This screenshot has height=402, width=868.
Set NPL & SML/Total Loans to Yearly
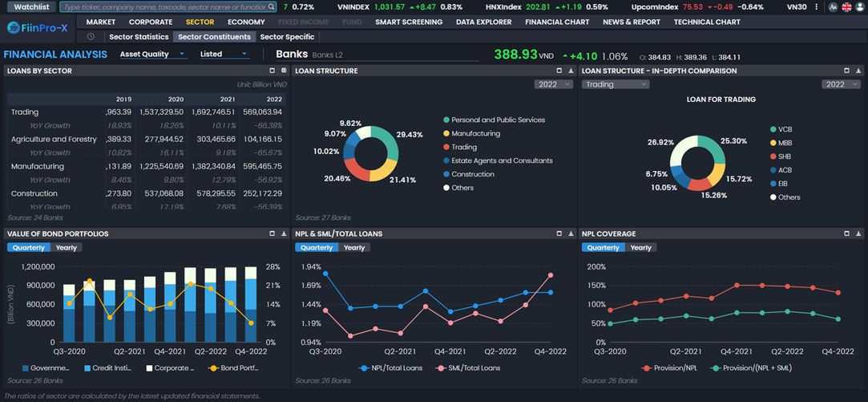click(354, 248)
